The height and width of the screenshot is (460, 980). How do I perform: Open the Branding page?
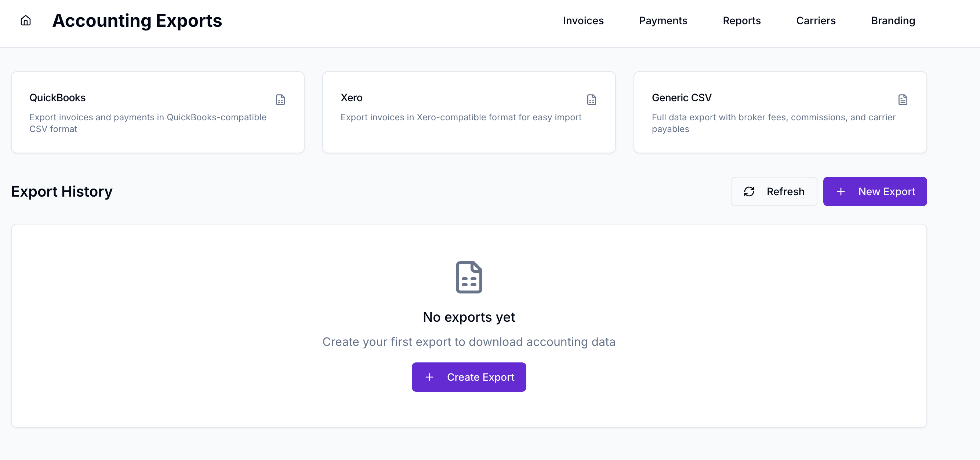coord(893,21)
